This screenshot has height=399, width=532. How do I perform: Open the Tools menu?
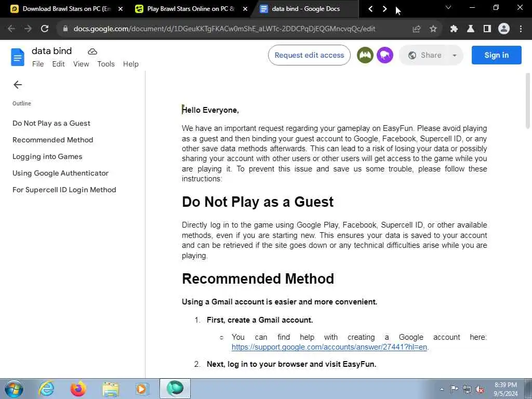[106, 64]
